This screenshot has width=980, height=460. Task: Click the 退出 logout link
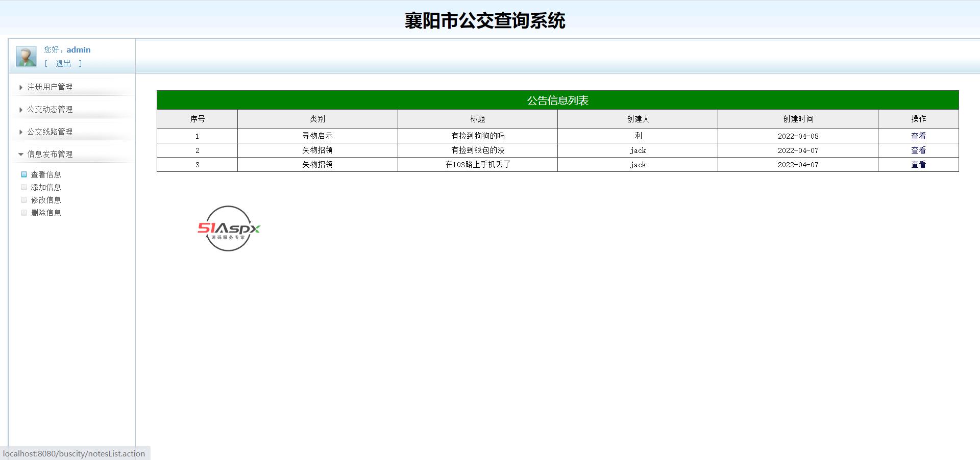point(63,63)
